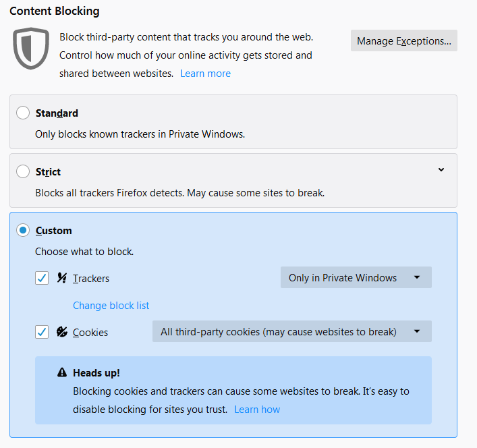Select the Strict radio button
The width and height of the screenshot is (477, 448).
point(23,171)
